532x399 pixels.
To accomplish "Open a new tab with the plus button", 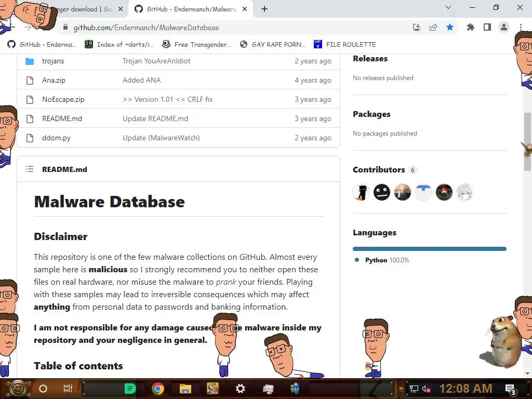I will (x=264, y=9).
